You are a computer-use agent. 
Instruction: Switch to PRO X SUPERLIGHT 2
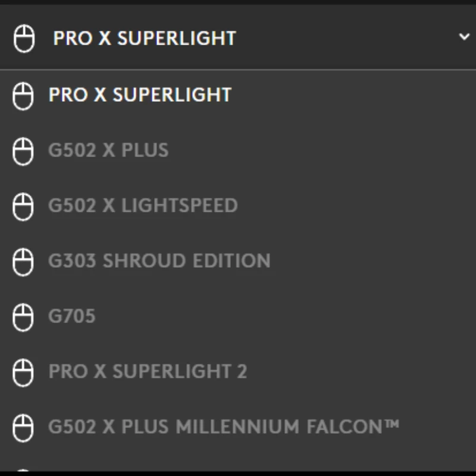148,372
